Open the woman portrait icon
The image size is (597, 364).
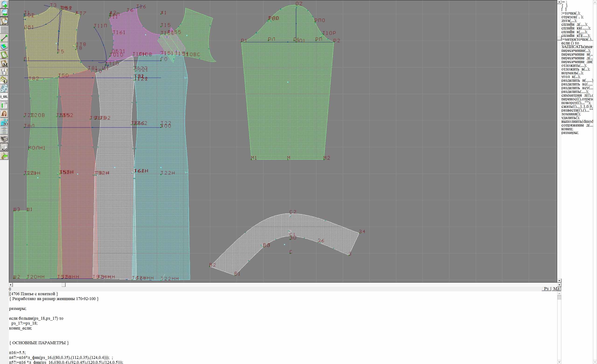[x=4, y=114]
